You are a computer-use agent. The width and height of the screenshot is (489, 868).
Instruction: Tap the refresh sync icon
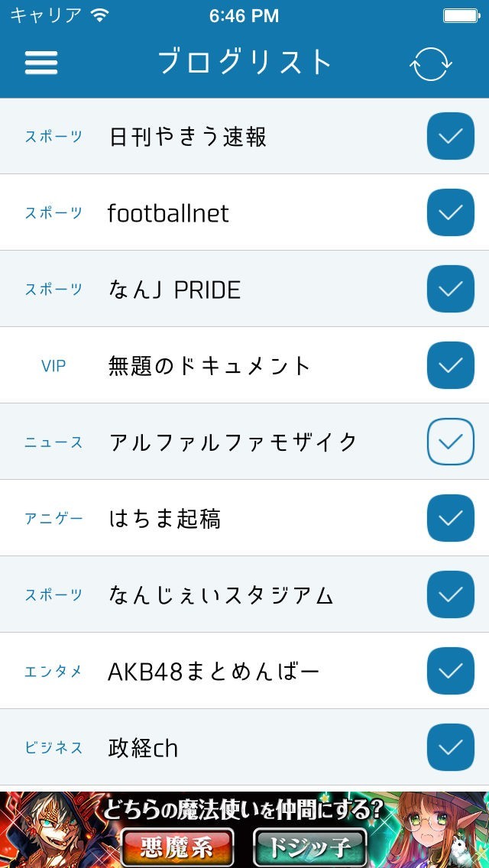(431, 64)
